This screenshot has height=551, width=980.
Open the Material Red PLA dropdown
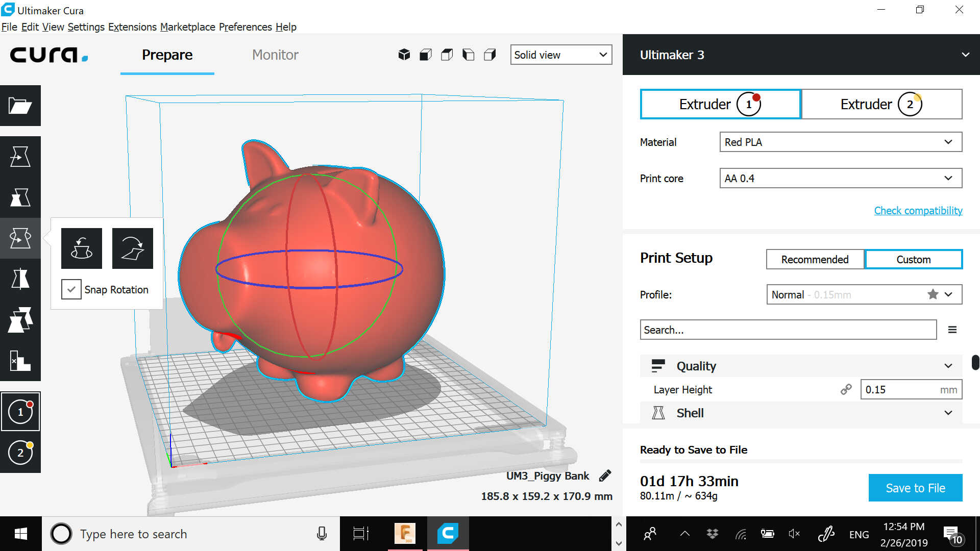pos(840,142)
